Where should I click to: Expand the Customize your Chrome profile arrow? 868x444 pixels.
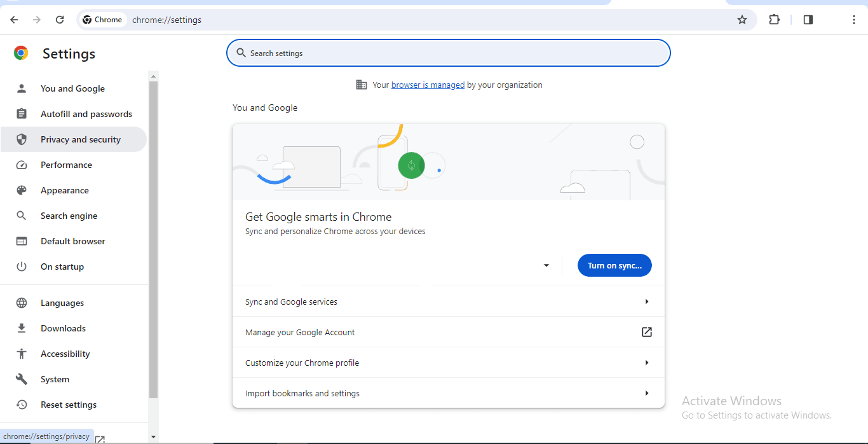(647, 363)
